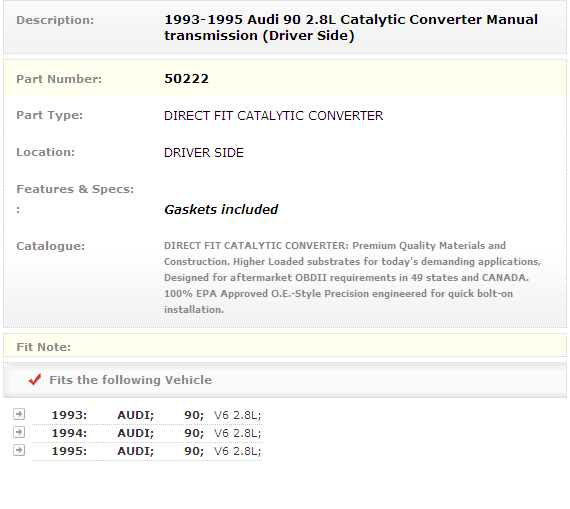Click the Location: label
570x509 pixels.
[46, 152]
